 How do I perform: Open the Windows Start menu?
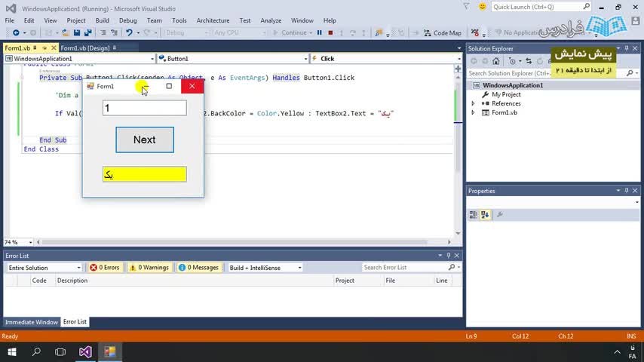[x=11, y=351]
